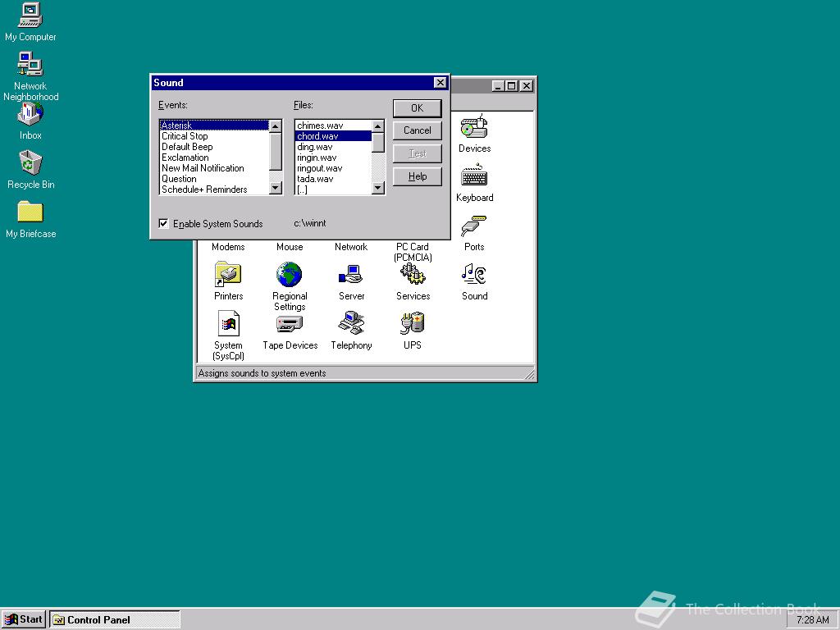Select the Asterisk event

pos(214,126)
